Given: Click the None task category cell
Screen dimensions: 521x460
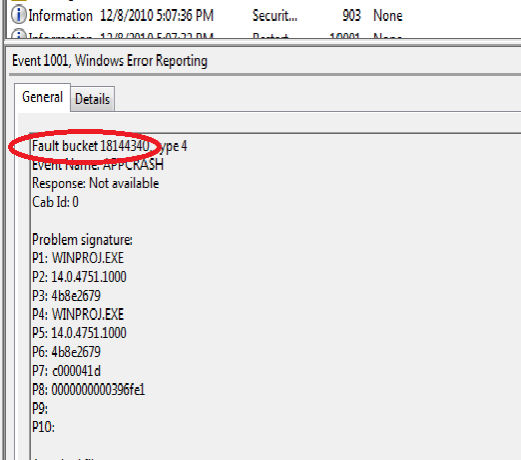Looking at the screenshot, I should coord(388,15).
